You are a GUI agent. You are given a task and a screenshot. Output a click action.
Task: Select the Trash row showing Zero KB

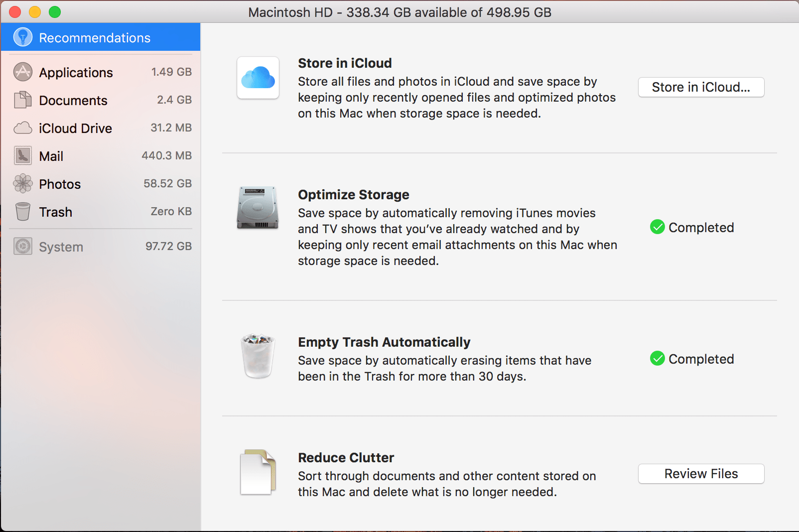coord(100,211)
